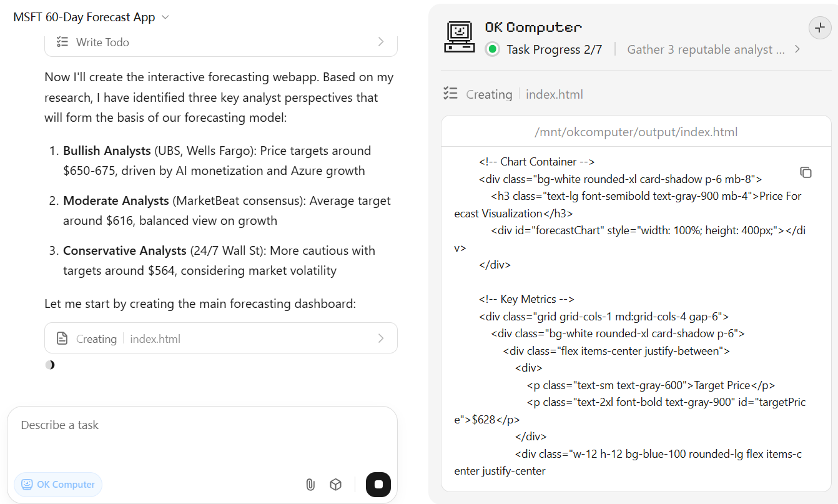This screenshot has height=504, width=838.
Task: Click the Describe a task input field
Action: 202,425
